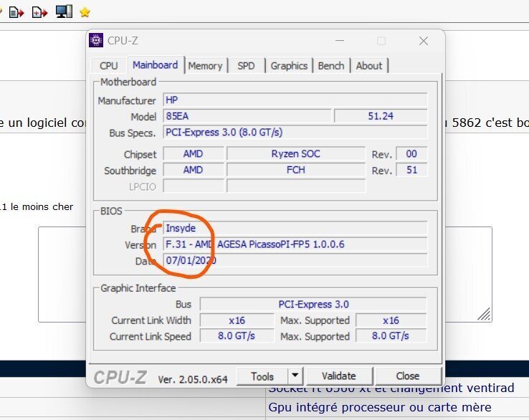Click the CPU-Z version text Ver. 2.05.0.x64
This screenshot has width=529, height=420.
193,379
